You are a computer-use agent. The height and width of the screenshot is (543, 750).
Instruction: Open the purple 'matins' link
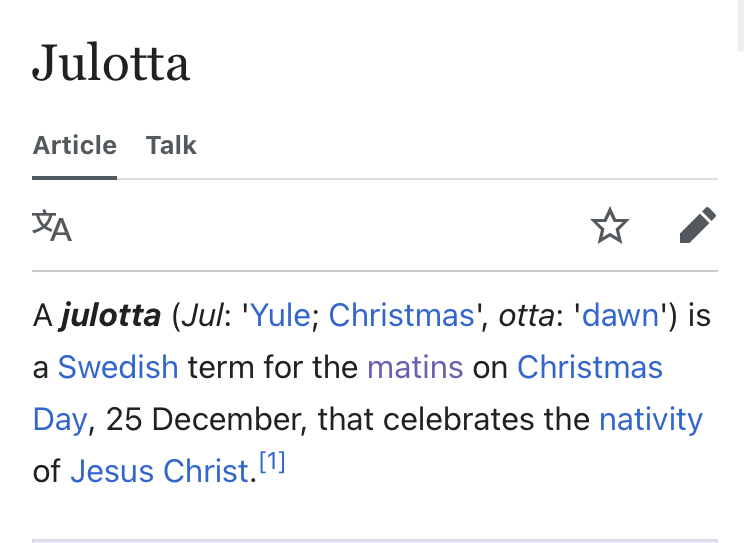[415, 367]
